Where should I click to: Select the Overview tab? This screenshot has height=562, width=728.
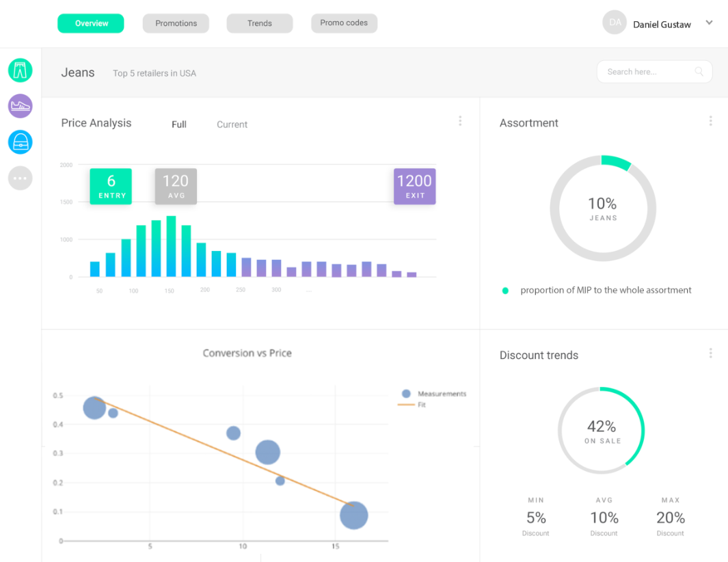(91, 23)
